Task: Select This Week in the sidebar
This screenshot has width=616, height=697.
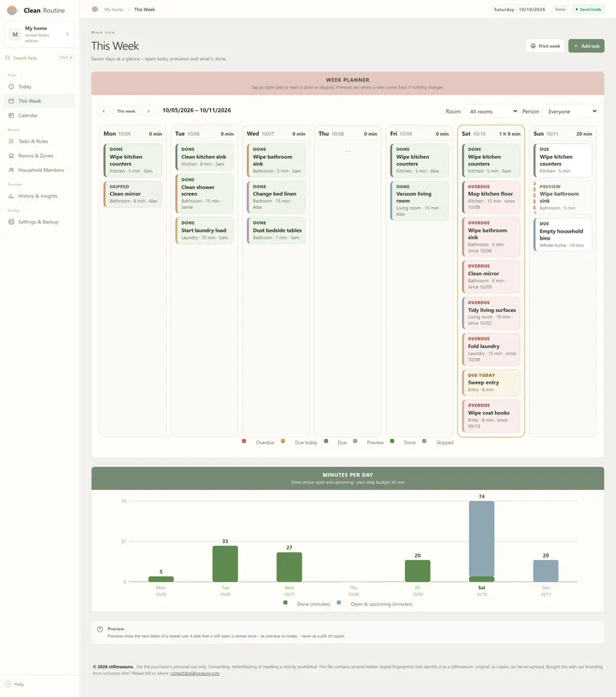Action: tap(39, 101)
